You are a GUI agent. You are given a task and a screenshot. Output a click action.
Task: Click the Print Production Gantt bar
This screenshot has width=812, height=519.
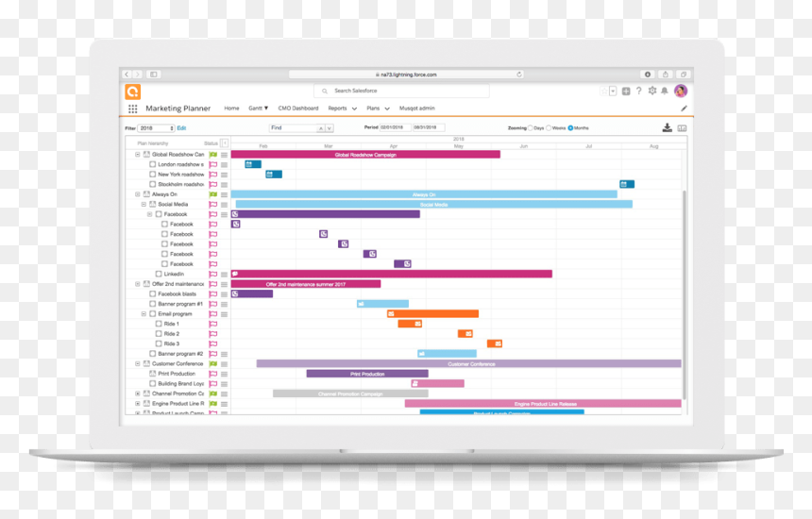point(367,374)
